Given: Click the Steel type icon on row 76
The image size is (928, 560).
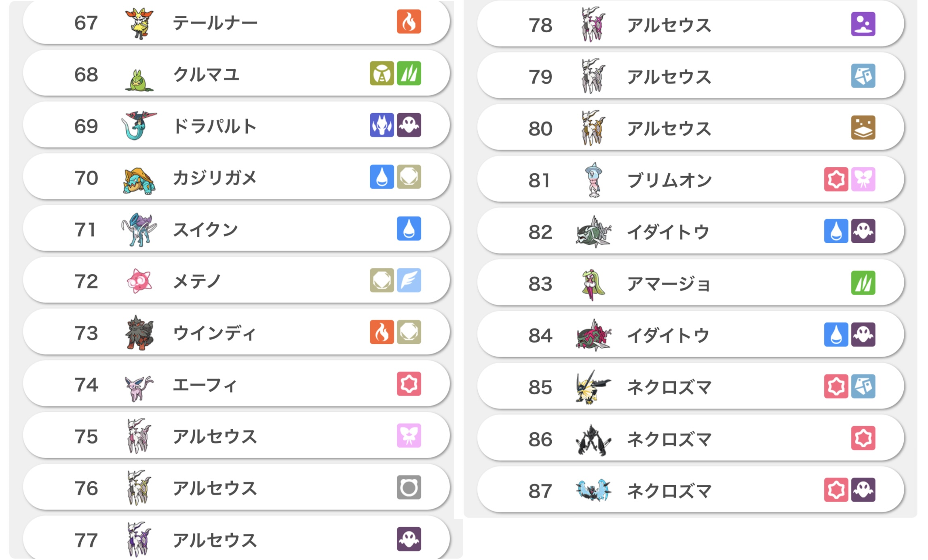Looking at the screenshot, I should [409, 487].
